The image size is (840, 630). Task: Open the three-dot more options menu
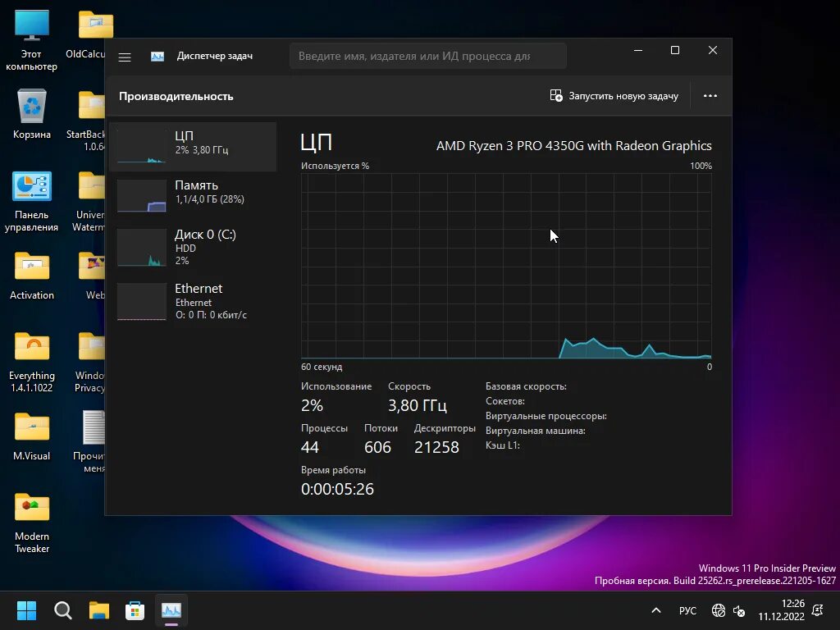[710, 96]
